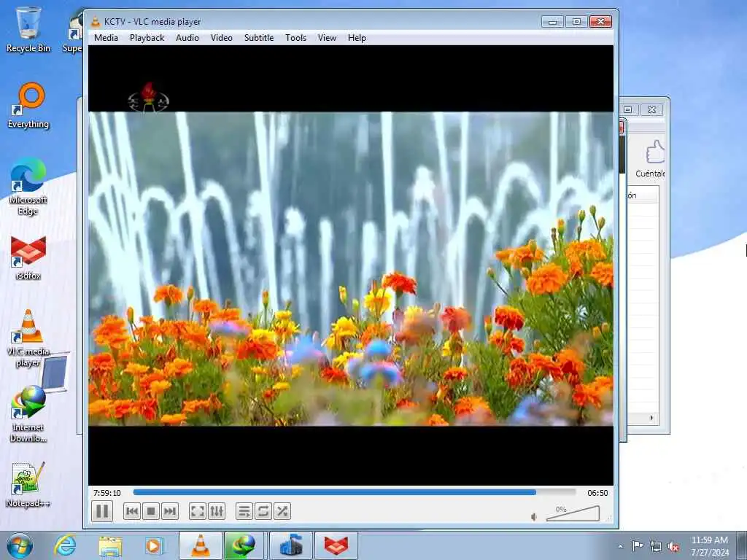Open the Audio menu
This screenshot has height=560, width=747.
click(x=187, y=38)
